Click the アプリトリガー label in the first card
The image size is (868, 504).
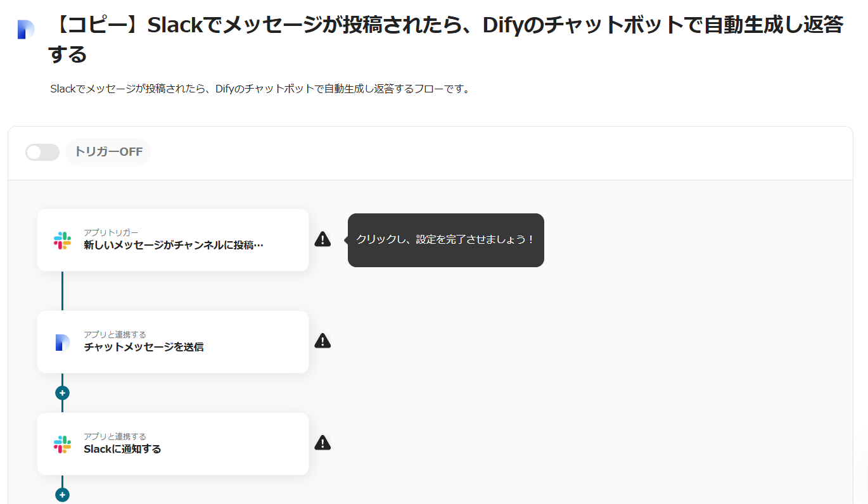click(x=111, y=232)
